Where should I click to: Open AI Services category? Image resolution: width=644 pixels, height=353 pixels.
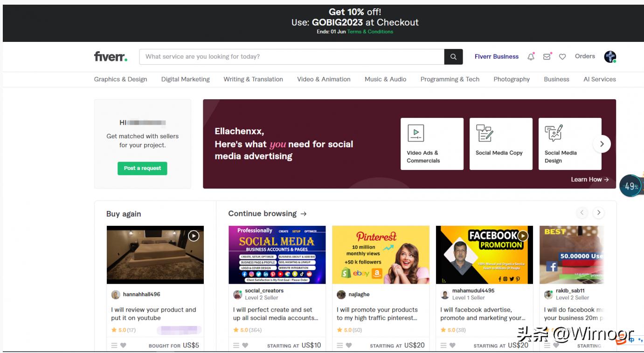point(600,79)
